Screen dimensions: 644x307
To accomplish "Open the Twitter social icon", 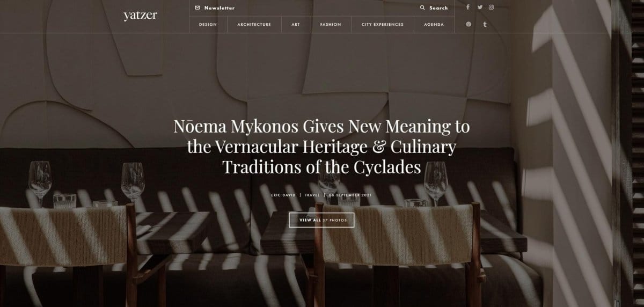I will [x=480, y=8].
